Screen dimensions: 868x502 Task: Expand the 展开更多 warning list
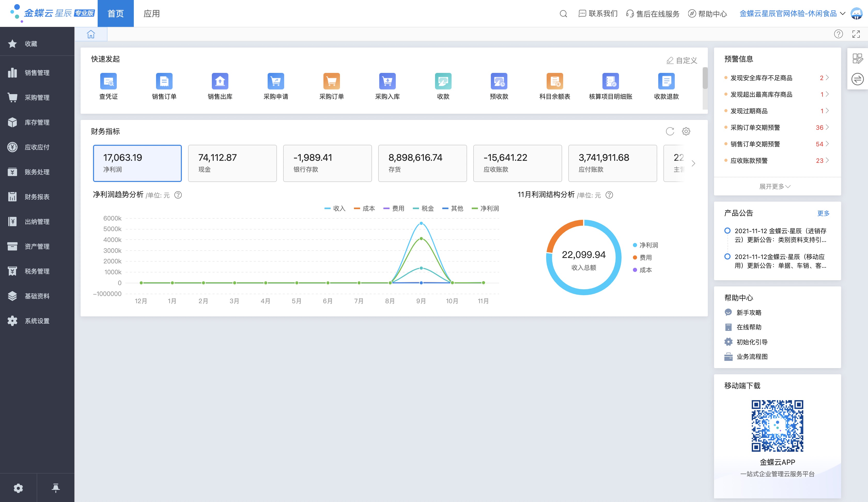(775, 187)
